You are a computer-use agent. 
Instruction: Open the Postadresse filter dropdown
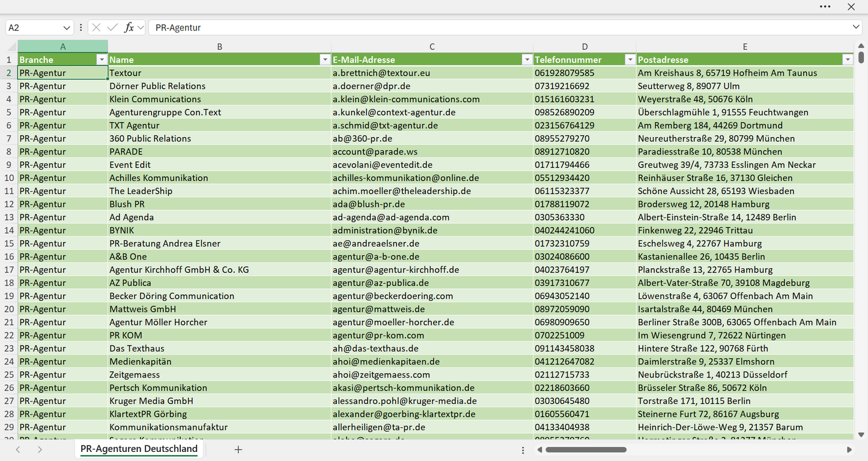point(848,60)
